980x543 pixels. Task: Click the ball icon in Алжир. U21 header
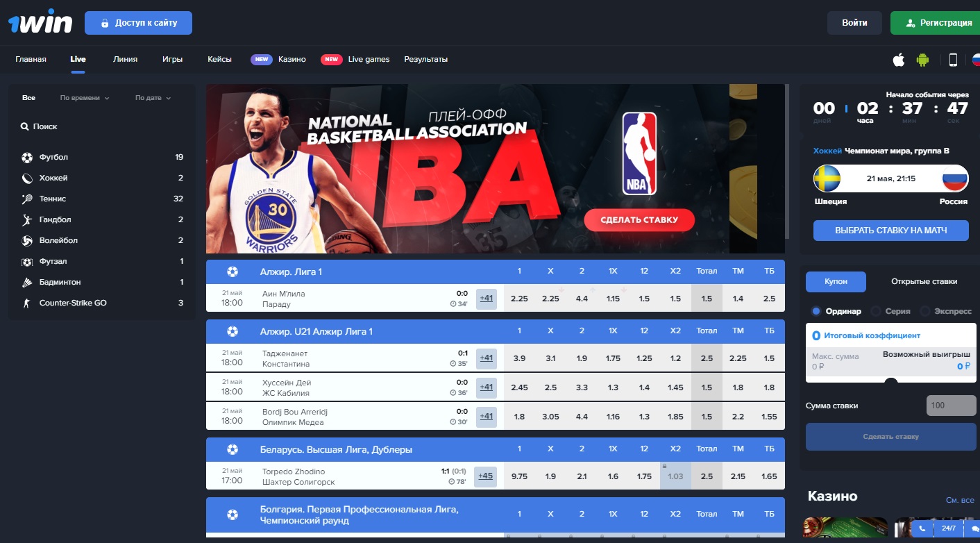coord(233,331)
